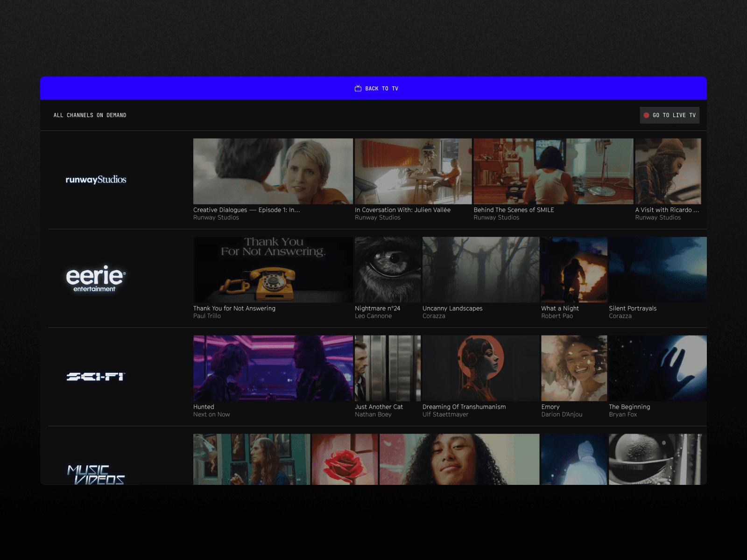
Task: Play In Coversation With Julien Vallée thumbnail
Action: (x=413, y=171)
